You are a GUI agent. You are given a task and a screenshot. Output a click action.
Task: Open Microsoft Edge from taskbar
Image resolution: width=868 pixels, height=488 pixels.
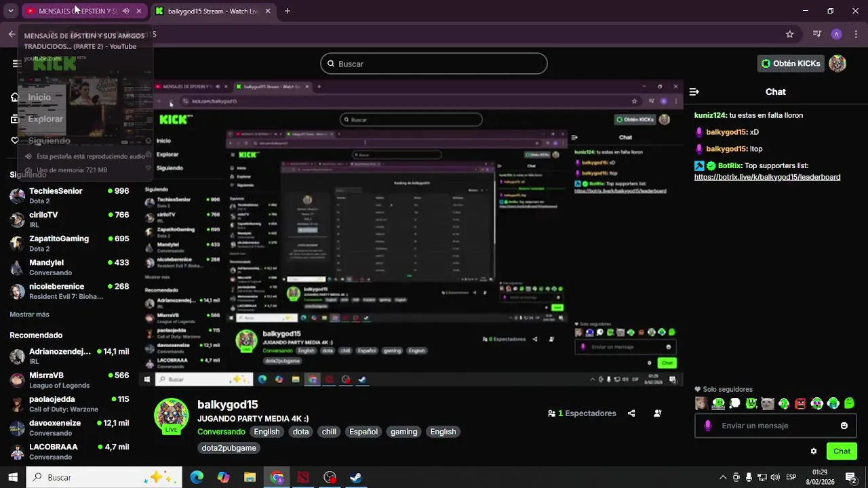197,477
